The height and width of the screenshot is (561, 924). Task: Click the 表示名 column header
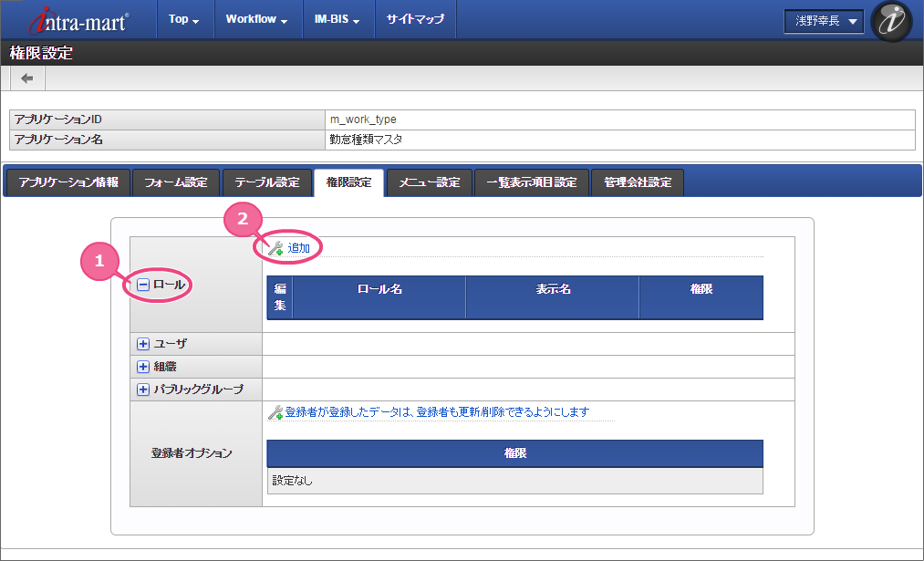pos(553,297)
